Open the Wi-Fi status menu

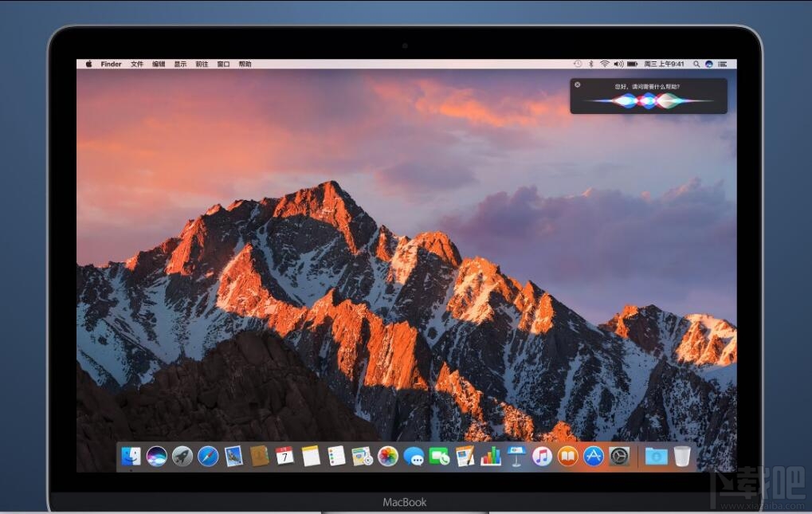[x=604, y=64]
